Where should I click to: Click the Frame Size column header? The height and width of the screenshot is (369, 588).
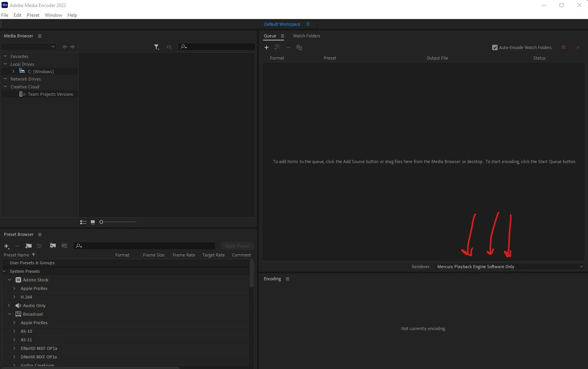154,255
